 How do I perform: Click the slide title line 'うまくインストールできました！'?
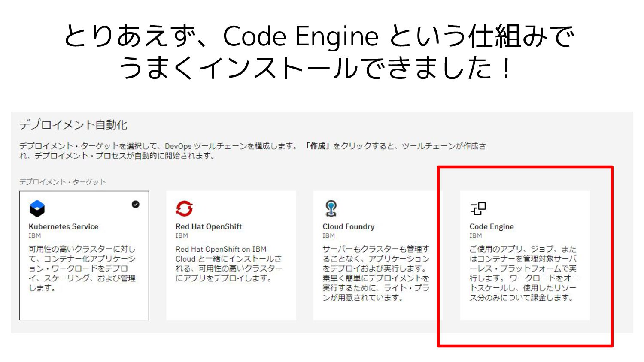(x=317, y=68)
